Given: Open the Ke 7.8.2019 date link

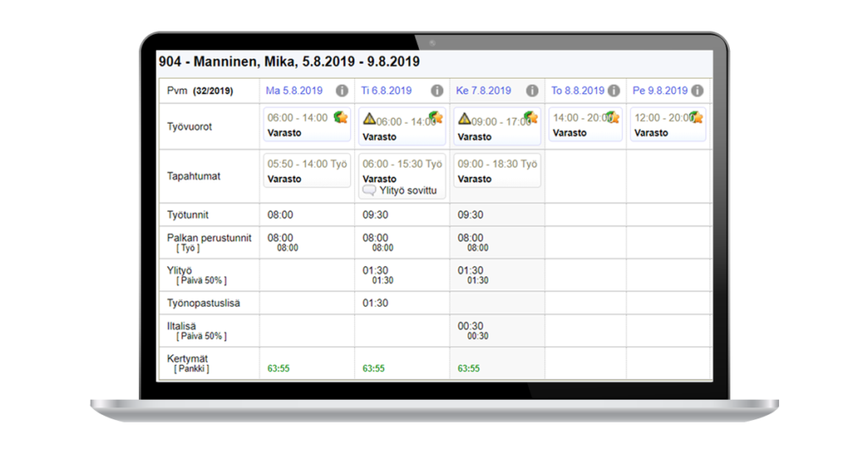Looking at the screenshot, I should click(483, 91).
